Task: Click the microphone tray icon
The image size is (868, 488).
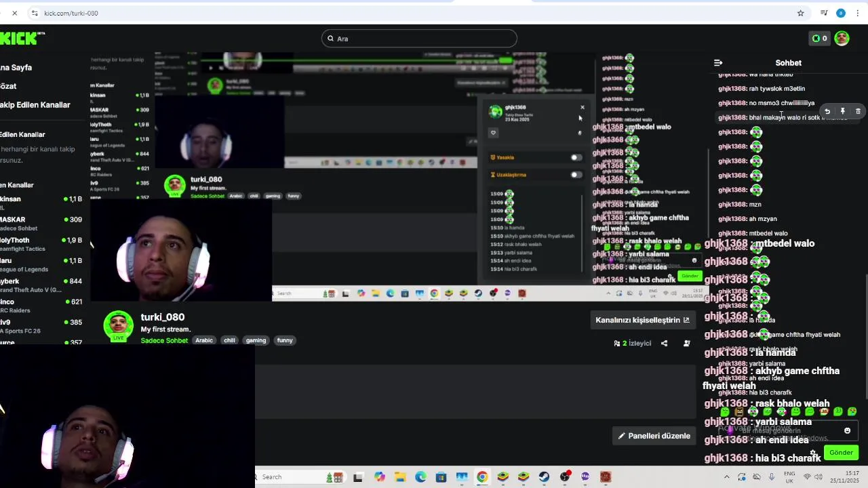Action: 772,477
